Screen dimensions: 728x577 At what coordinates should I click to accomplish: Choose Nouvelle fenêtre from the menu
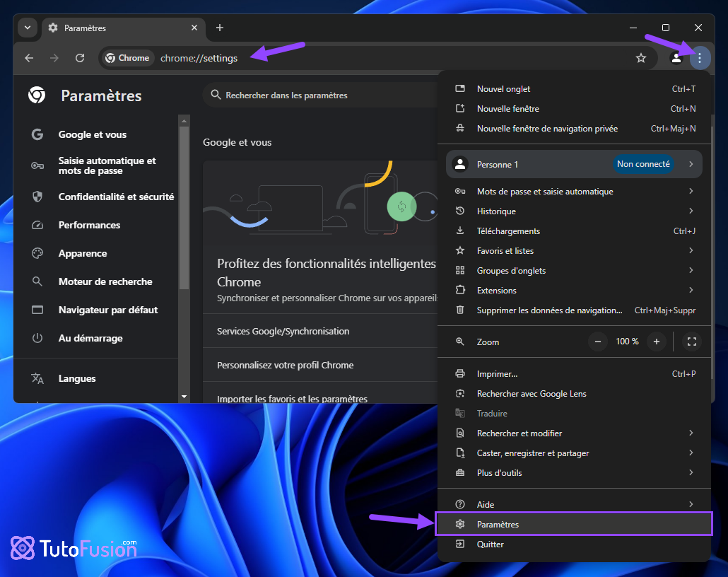[x=574, y=109]
